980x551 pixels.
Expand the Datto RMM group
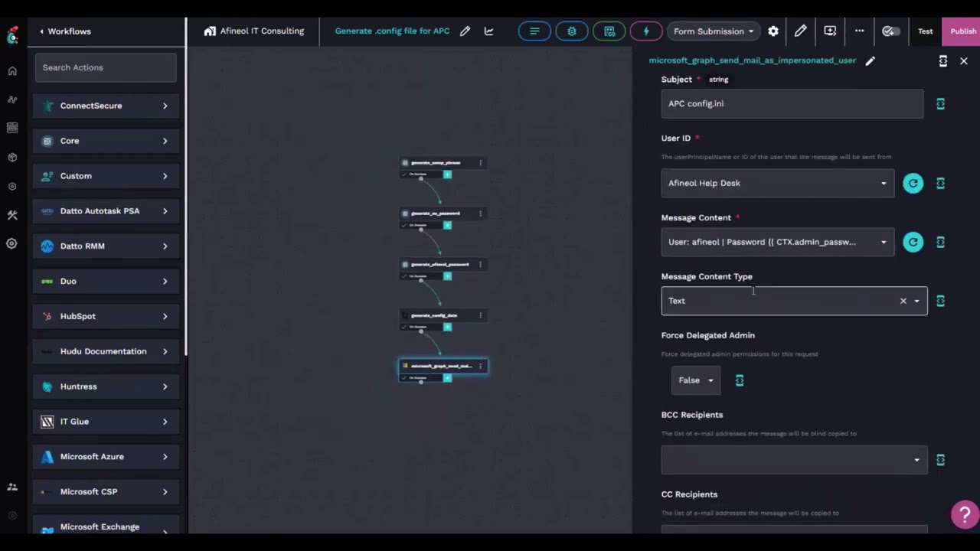click(106, 246)
